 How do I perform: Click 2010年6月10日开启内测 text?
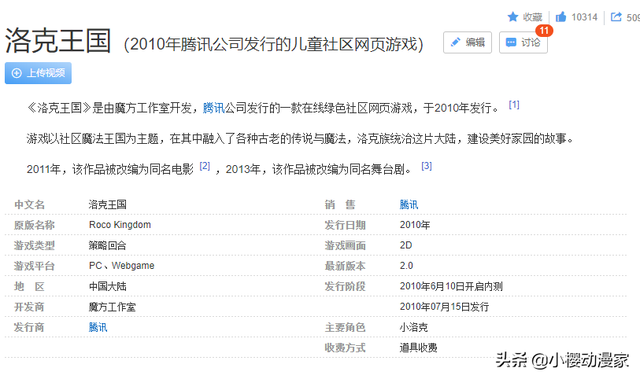coord(451,286)
